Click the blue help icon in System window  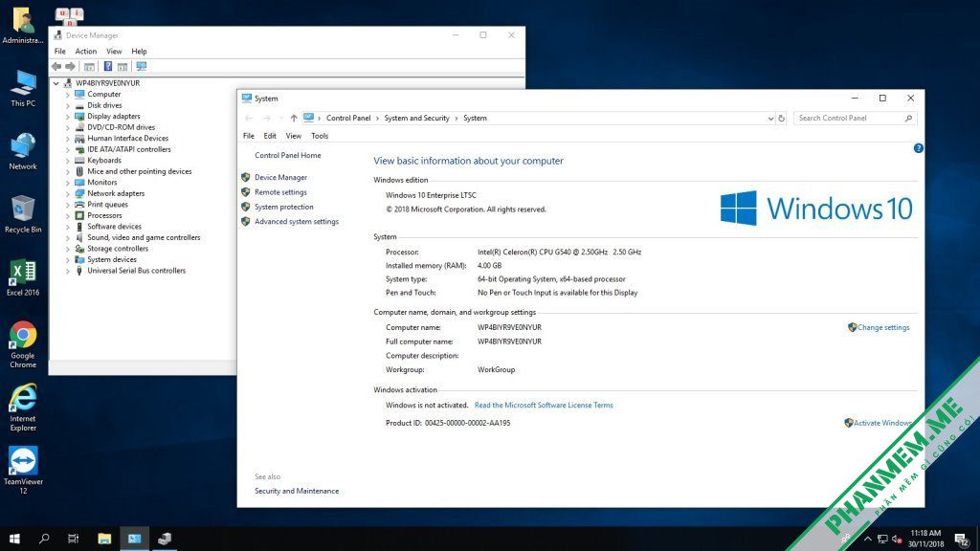pyautogui.click(x=918, y=148)
